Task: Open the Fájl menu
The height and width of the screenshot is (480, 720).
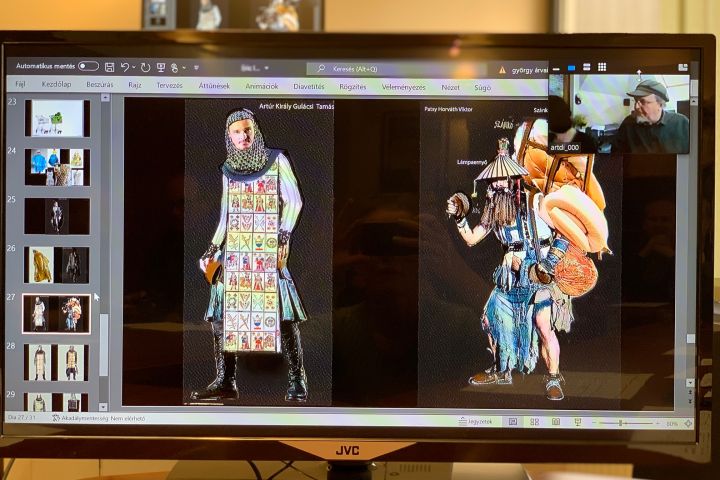Action: pyautogui.click(x=20, y=84)
